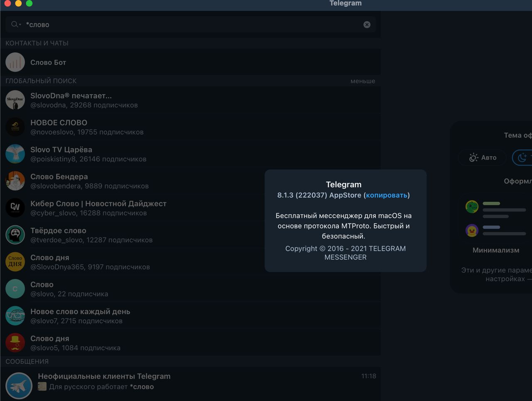Select @slovo, 22 подписчика line
Image resolution: width=532 pixels, height=401 pixels.
[x=69, y=294]
